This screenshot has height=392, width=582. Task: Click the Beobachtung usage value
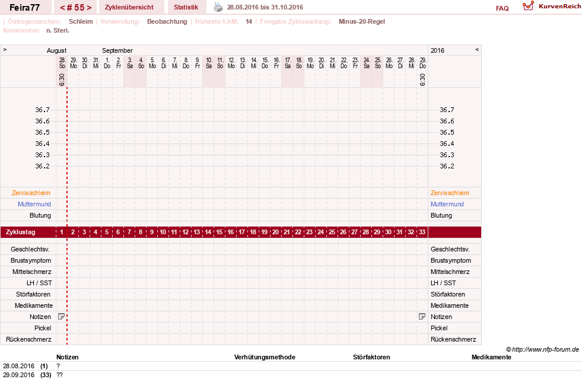pyautogui.click(x=167, y=21)
